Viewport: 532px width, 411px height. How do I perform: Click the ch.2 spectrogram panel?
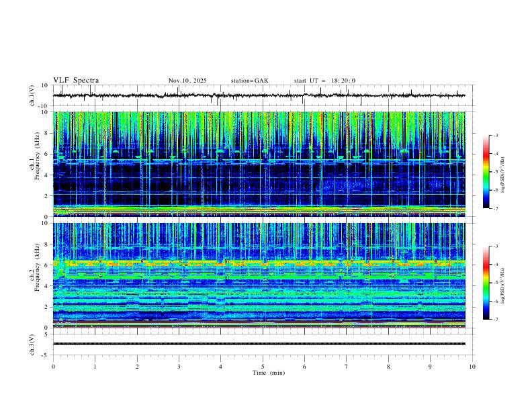(x=259, y=275)
